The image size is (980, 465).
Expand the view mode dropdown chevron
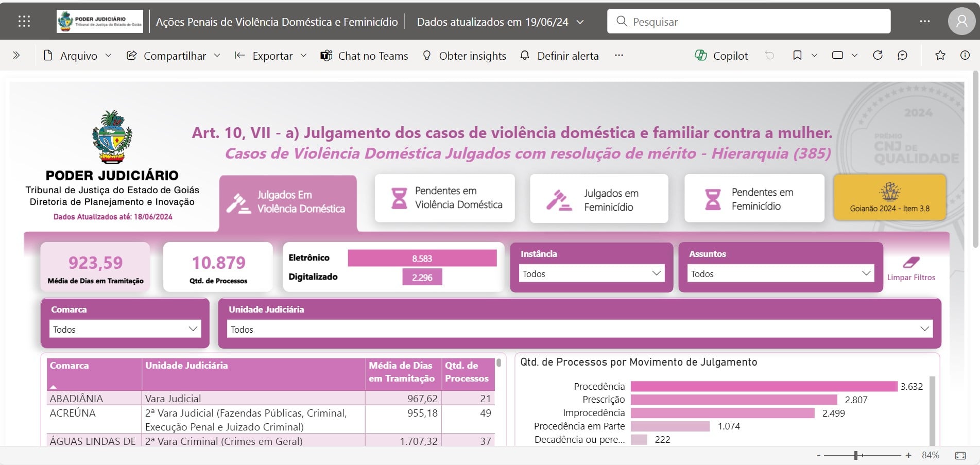[854, 55]
